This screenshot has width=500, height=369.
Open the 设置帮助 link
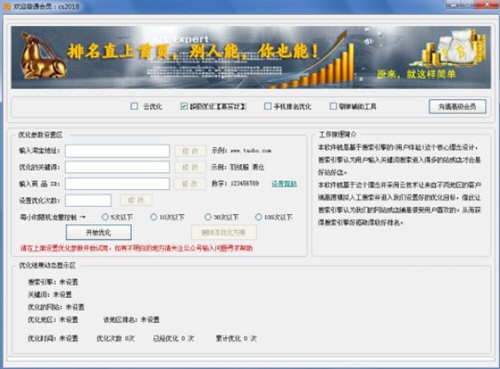click(284, 184)
